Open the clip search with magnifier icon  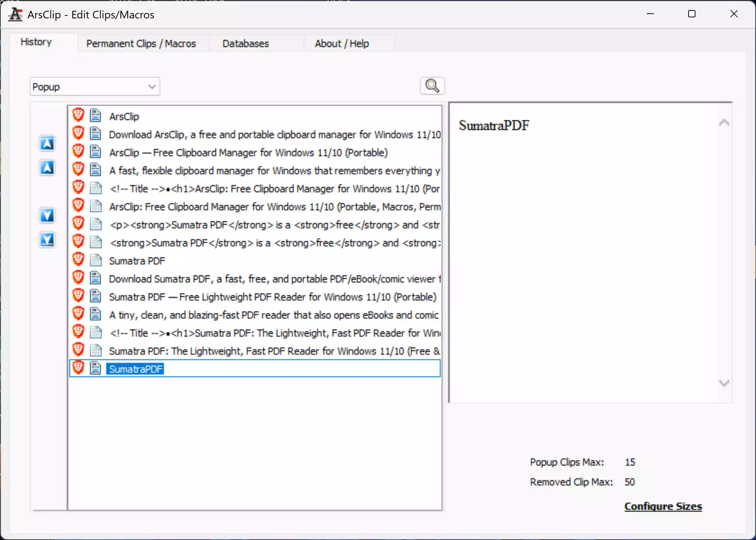(x=432, y=86)
